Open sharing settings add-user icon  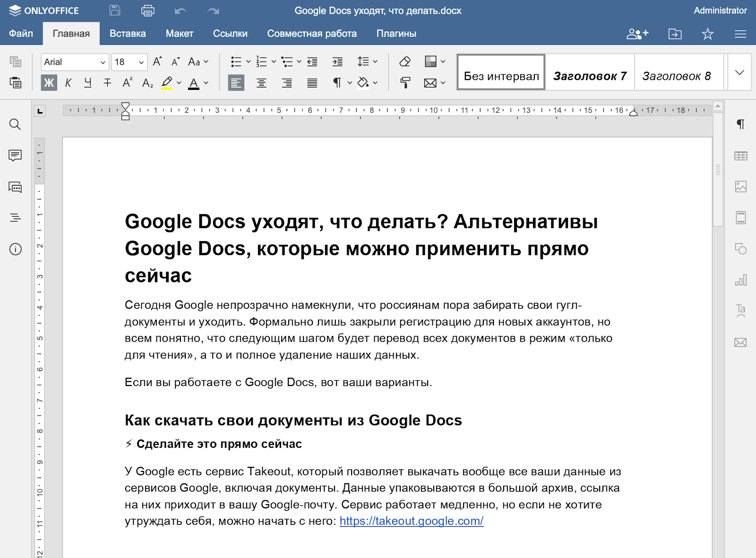637,34
